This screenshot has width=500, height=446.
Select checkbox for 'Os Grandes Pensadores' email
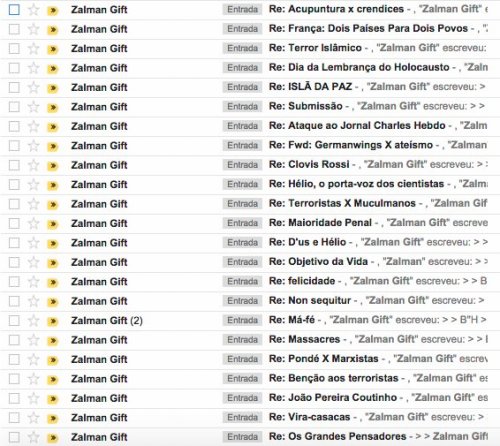[14, 437]
